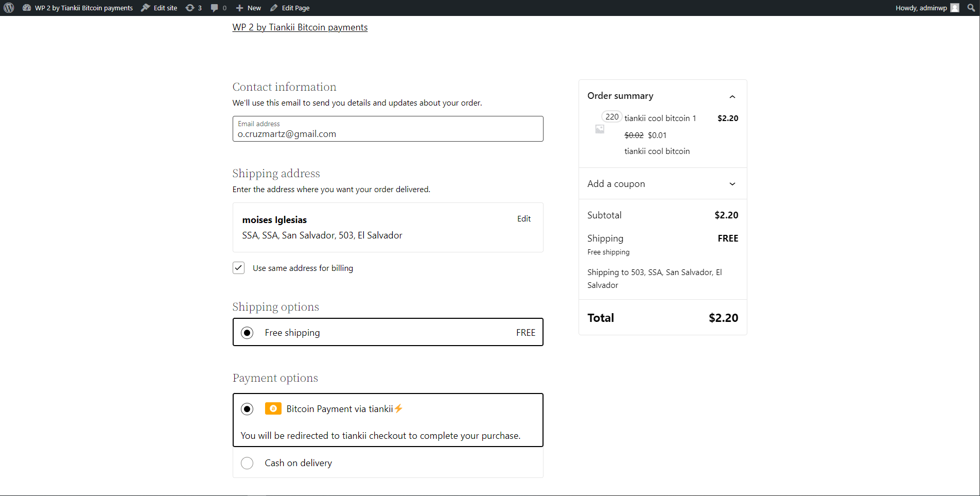Open the New content menu
The height and width of the screenshot is (496, 980).
pyautogui.click(x=248, y=8)
